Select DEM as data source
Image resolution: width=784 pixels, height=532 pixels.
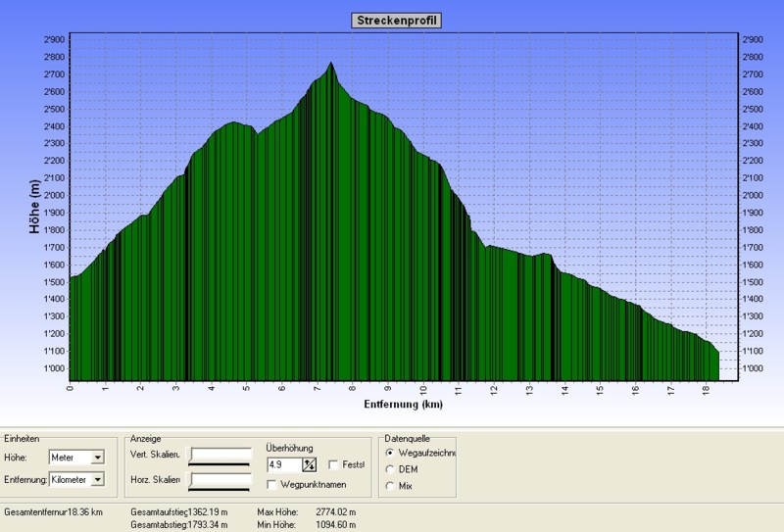(392, 469)
